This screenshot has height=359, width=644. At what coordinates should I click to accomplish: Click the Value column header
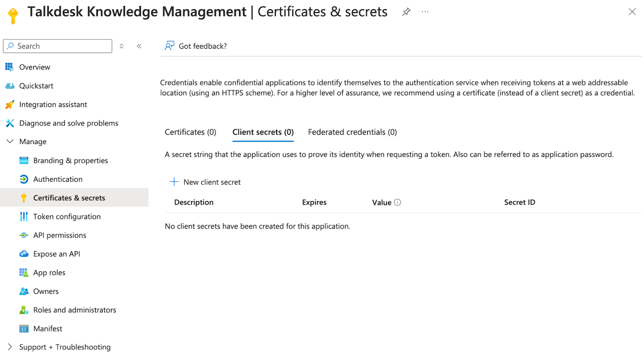(382, 203)
